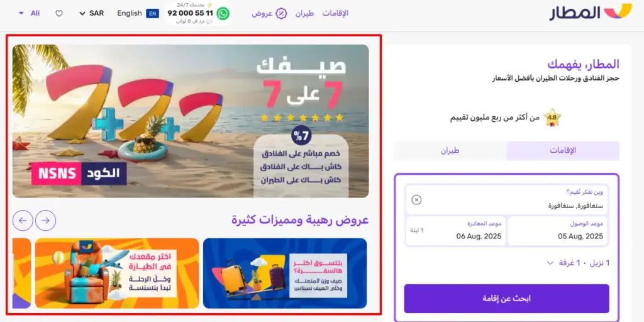Select the الإقامات stays tab in the search form
This screenshot has height=322, width=644.
pyautogui.click(x=563, y=151)
